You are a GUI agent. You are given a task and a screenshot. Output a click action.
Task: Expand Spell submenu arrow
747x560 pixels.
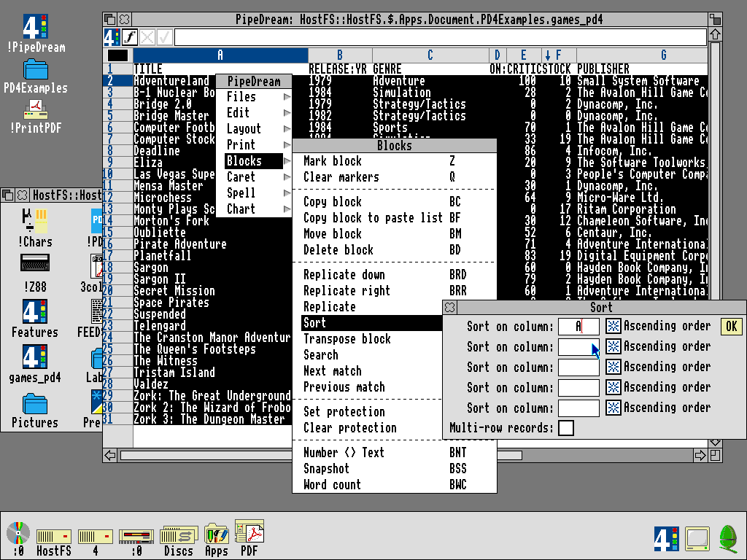pos(286,192)
